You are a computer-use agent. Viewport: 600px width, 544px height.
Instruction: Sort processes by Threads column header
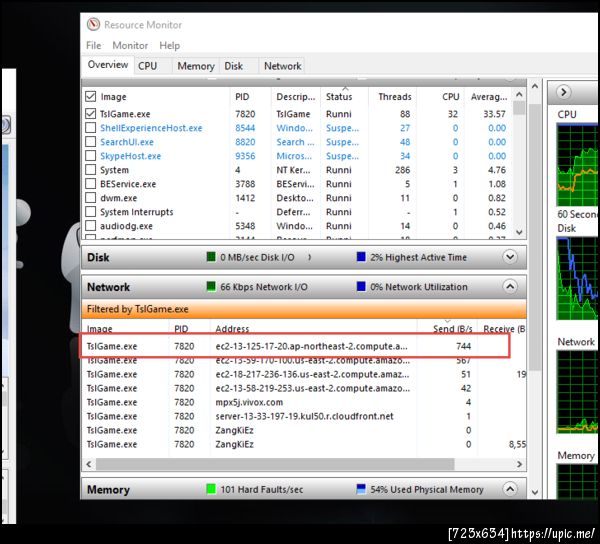pos(392,97)
